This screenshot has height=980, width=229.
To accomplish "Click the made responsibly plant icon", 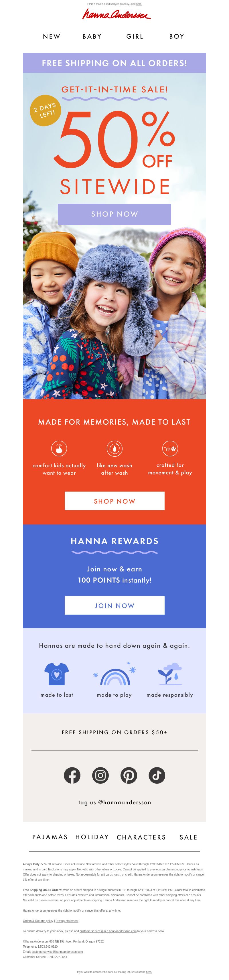I will coord(170,674).
